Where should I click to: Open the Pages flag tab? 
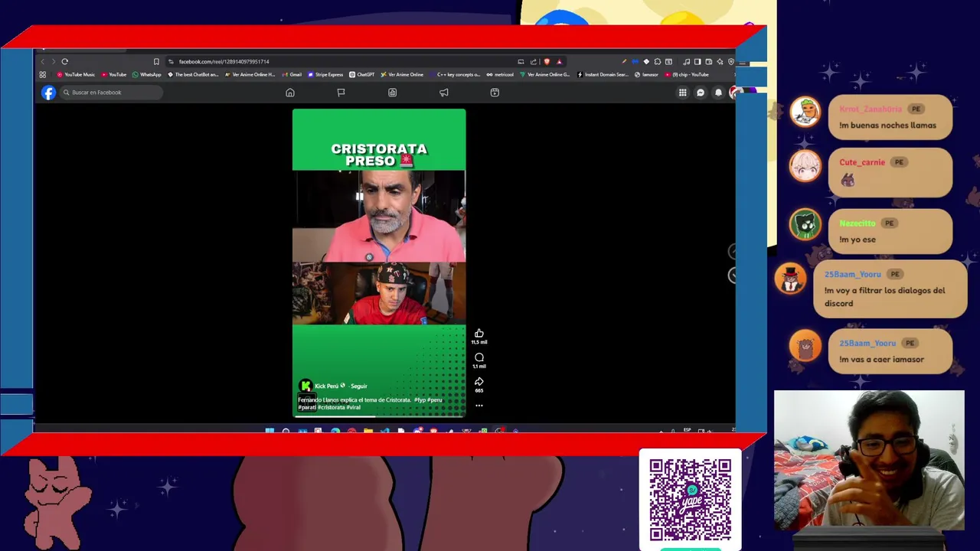point(341,93)
